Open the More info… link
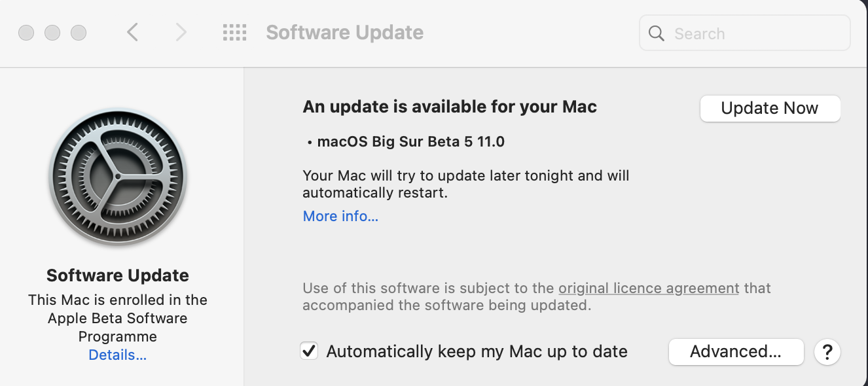The image size is (868, 386). click(340, 216)
